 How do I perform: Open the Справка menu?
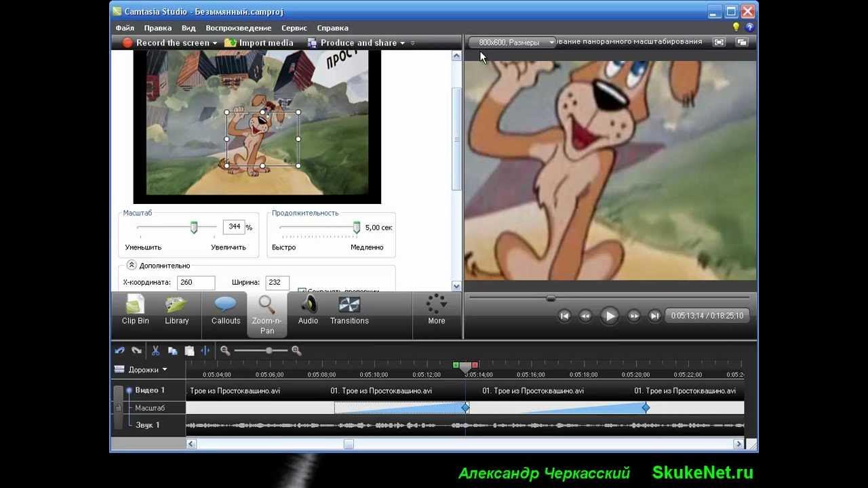(x=332, y=28)
